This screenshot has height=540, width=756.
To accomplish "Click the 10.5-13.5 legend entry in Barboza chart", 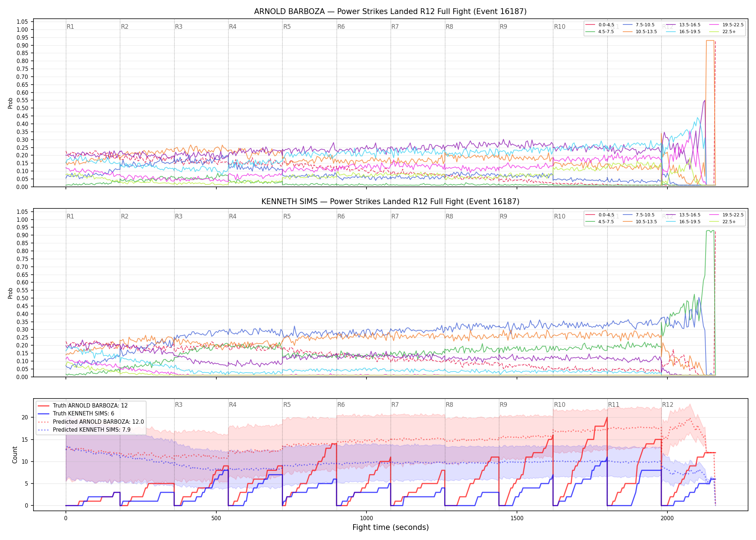I will (x=640, y=32).
